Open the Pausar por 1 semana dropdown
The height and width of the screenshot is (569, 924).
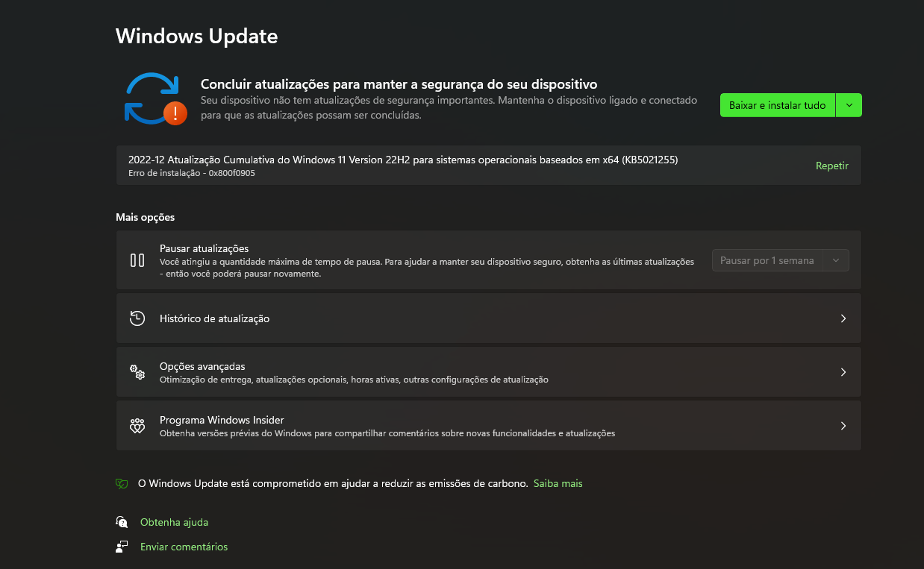[x=781, y=260]
